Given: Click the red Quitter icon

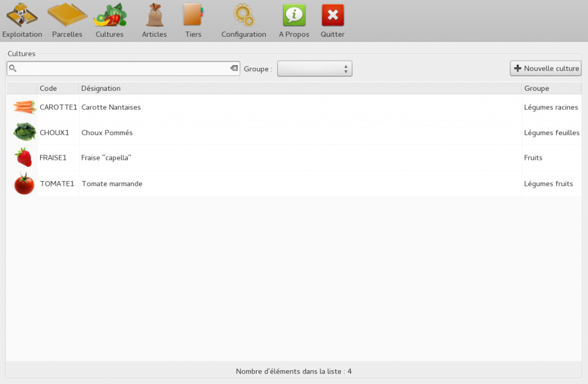Looking at the screenshot, I should (332, 16).
